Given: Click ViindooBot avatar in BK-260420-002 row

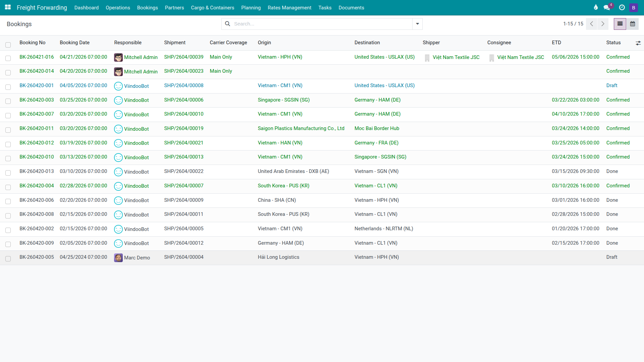Looking at the screenshot, I should pos(118,229).
